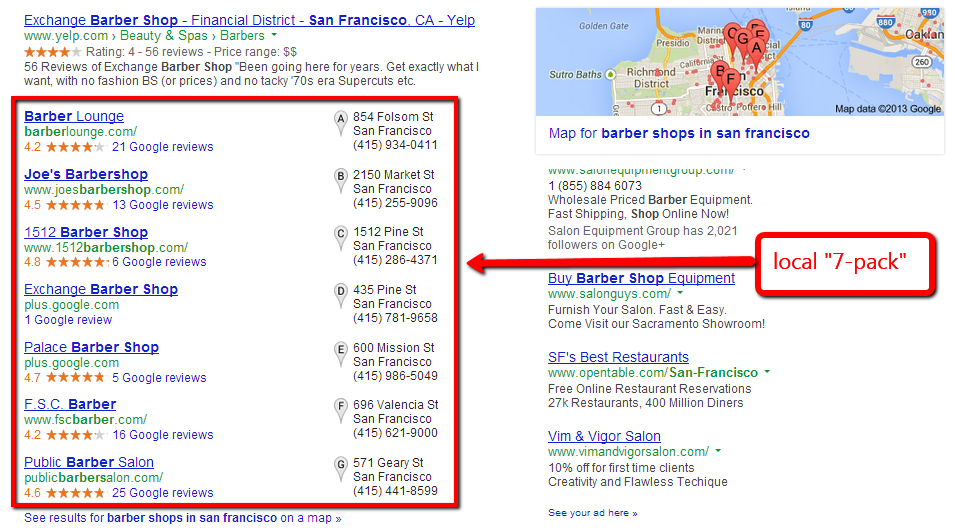Image resolution: width=955 pixels, height=532 pixels.
Task: Expand dropdown arrow next to opentable.com/San-Francisco
Action: click(x=767, y=372)
